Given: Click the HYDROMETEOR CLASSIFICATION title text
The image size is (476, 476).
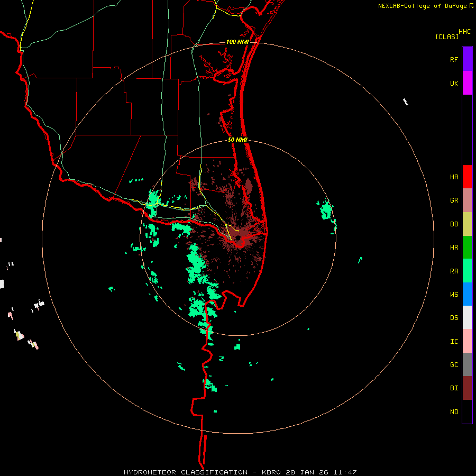Looking at the screenshot, I should pyautogui.click(x=185, y=472).
